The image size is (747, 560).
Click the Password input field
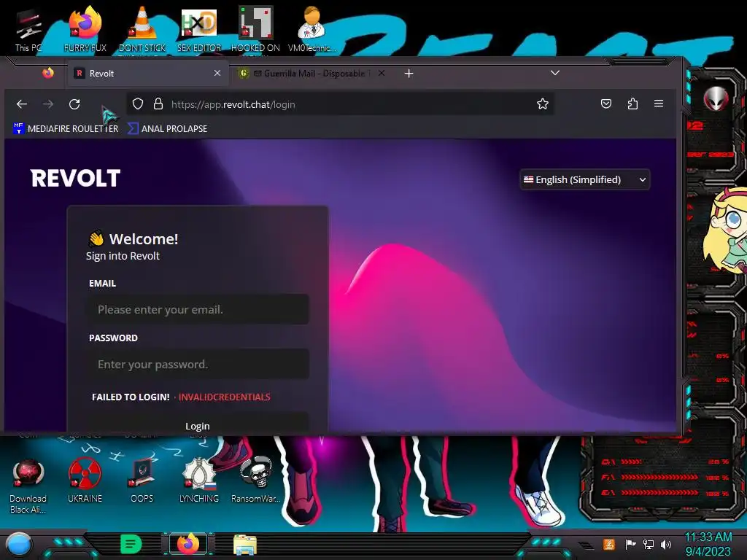click(197, 365)
